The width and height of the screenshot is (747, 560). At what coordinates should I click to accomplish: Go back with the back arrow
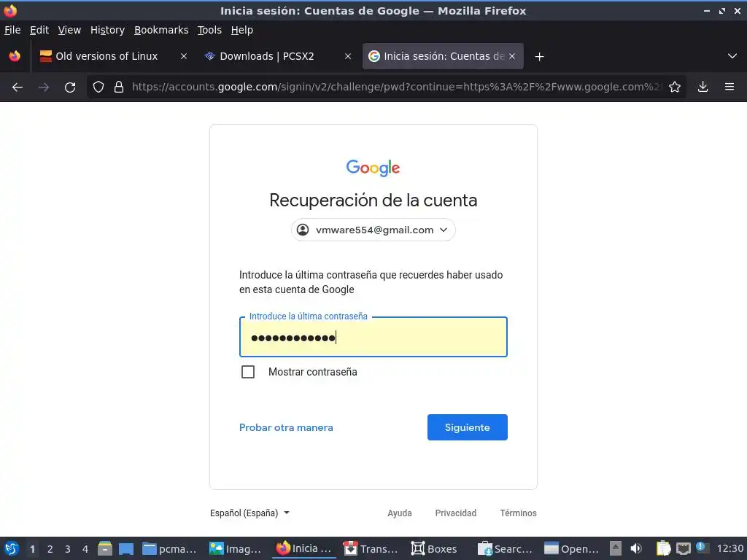tap(18, 87)
